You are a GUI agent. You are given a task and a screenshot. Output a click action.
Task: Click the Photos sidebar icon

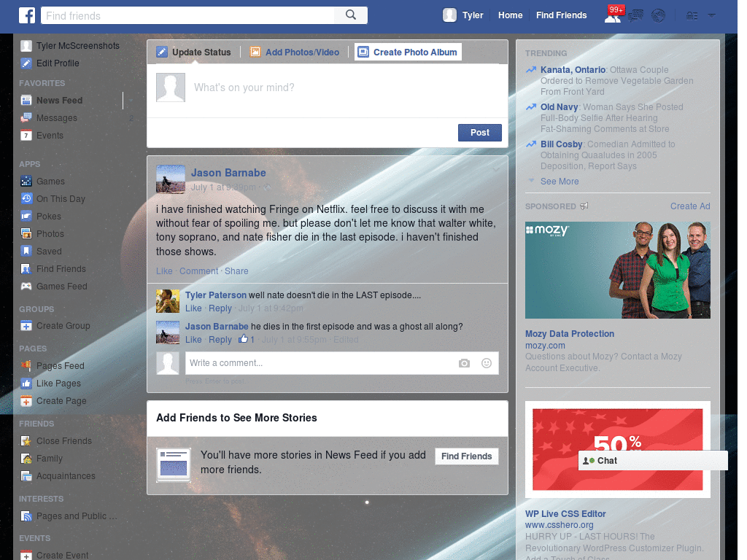point(26,234)
